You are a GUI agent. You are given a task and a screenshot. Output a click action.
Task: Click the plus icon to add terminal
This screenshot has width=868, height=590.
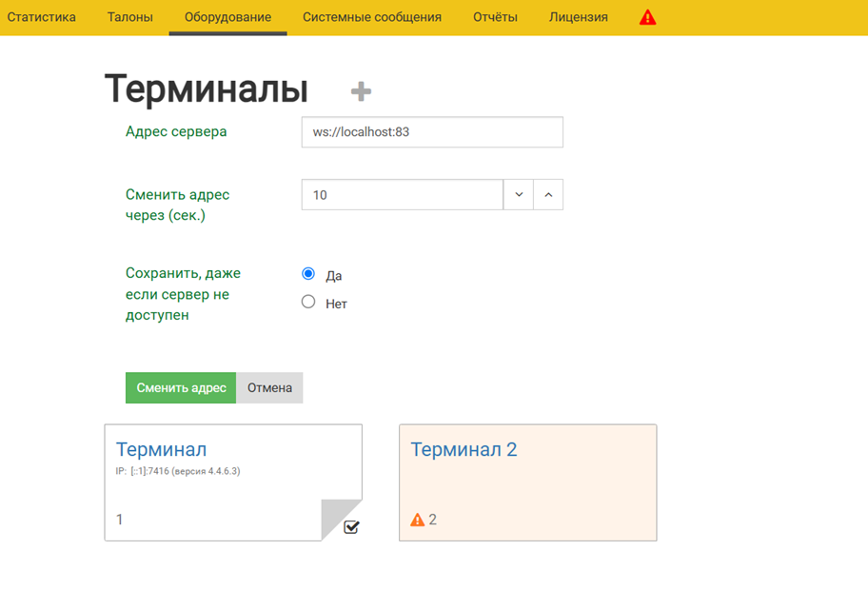pyautogui.click(x=361, y=91)
